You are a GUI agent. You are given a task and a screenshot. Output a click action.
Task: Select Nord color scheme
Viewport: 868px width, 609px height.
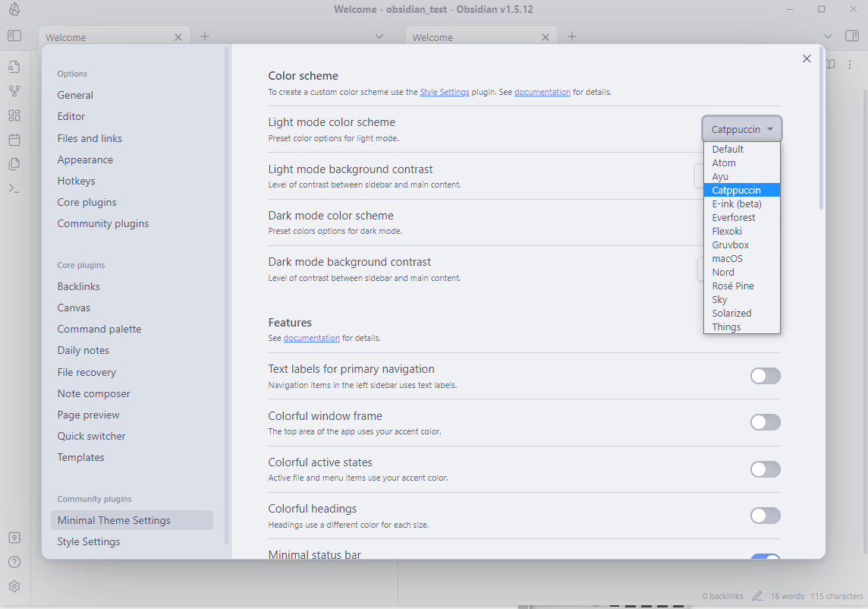[x=742, y=272]
